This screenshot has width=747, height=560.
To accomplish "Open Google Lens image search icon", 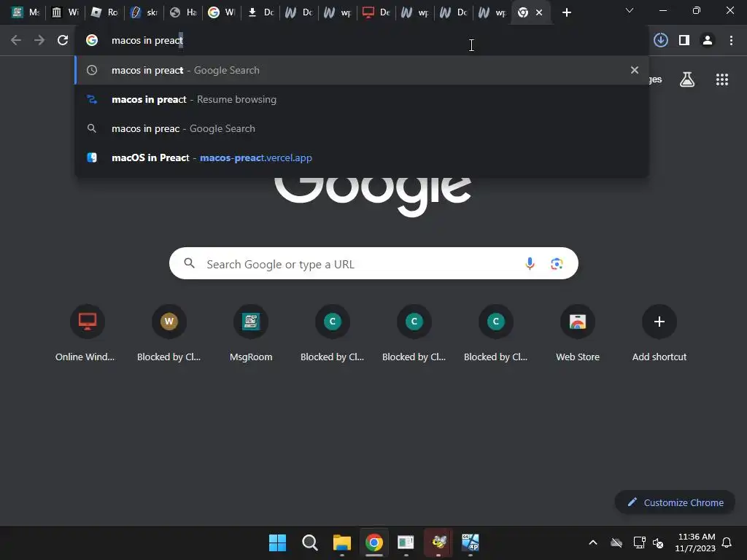I will point(557,263).
